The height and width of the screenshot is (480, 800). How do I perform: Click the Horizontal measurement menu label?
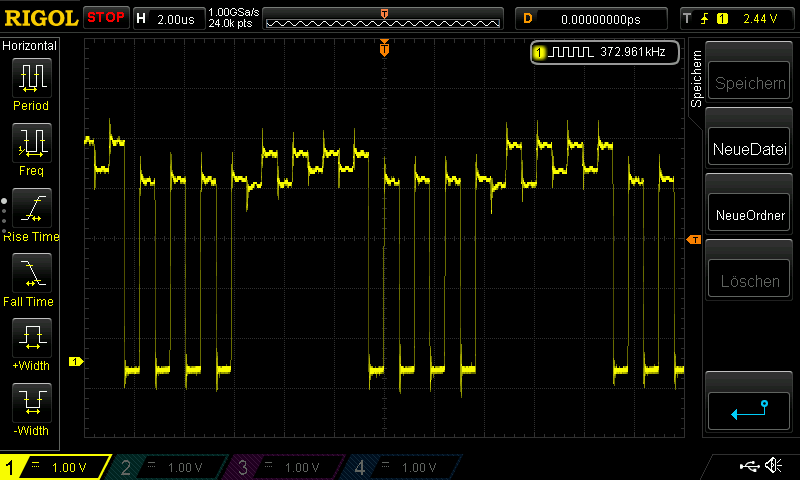coord(30,46)
